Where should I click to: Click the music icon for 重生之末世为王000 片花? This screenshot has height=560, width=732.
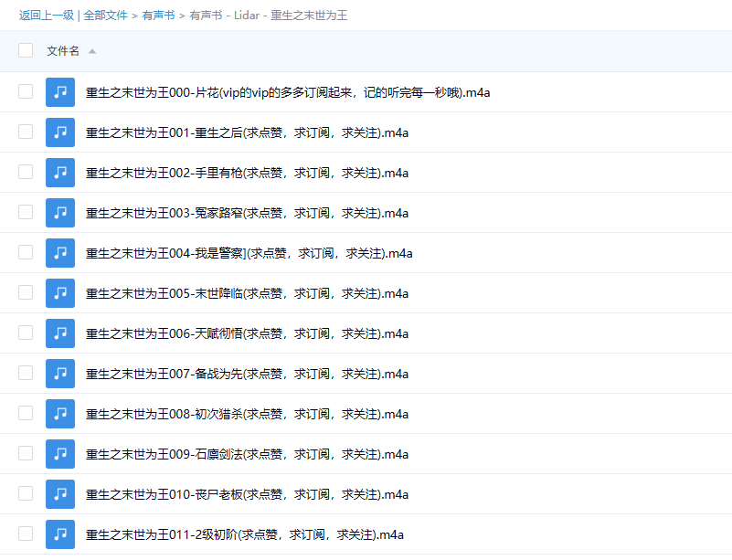[59, 92]
